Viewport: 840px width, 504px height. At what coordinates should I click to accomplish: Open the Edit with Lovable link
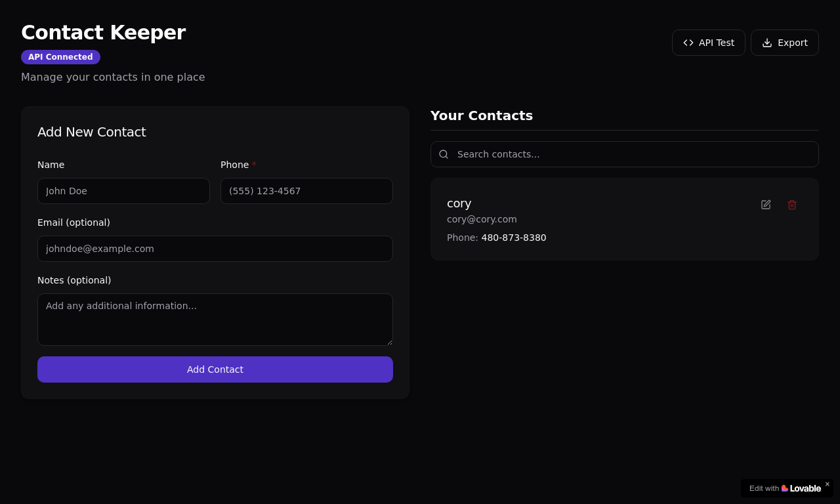pos(785,488)
